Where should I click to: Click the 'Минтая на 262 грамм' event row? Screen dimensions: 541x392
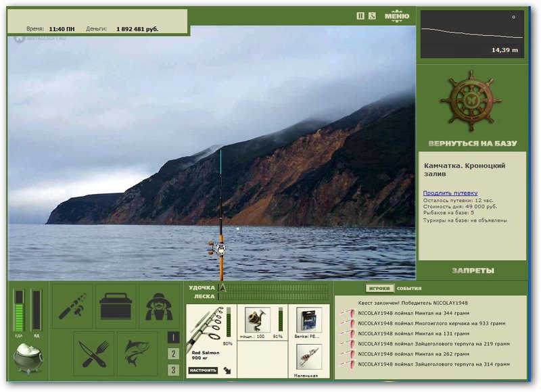click(x=414, y=353)
